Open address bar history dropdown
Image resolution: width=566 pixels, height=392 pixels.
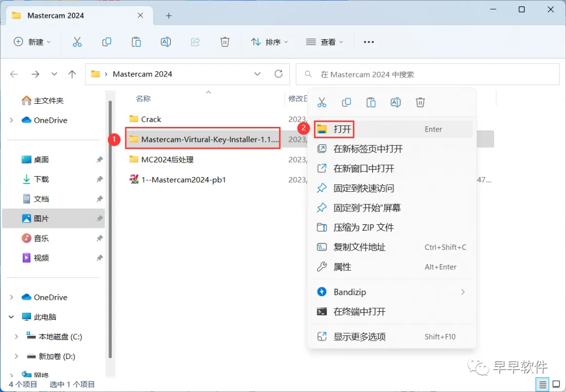click(257, 74)
